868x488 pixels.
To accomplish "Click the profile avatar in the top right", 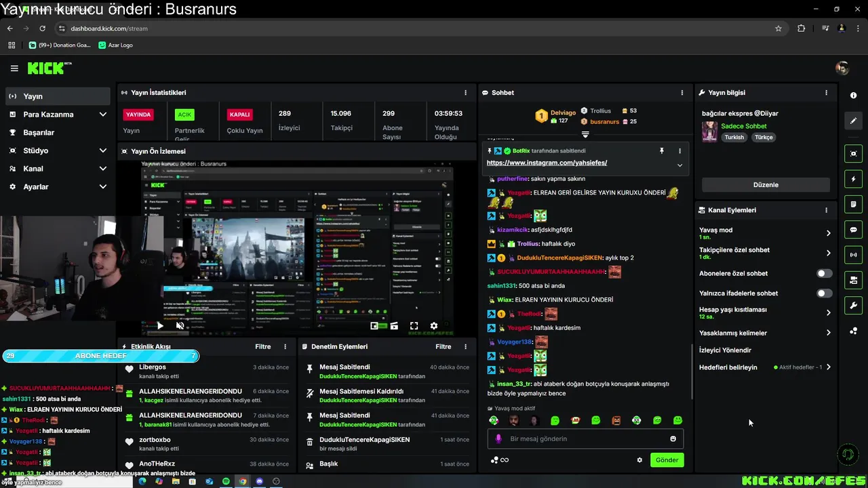I will pyautogui.click(x=842, y=68).
